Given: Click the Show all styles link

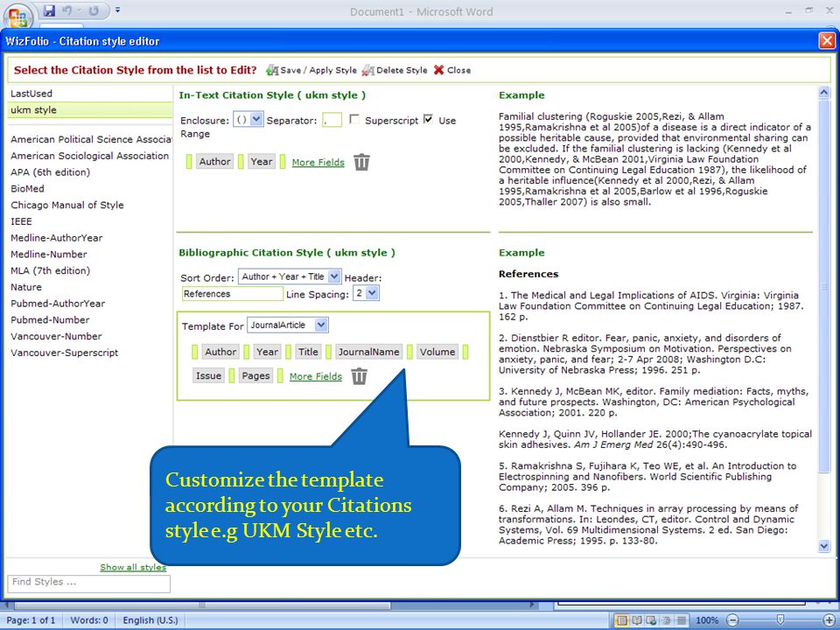Looking at the screenshot, I should pyautogui.click(x=133, y=567).
